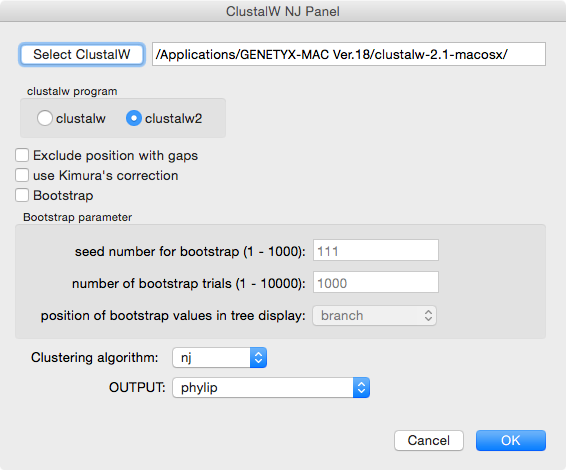Choose the clustalw2 program option

click(134, 118)
